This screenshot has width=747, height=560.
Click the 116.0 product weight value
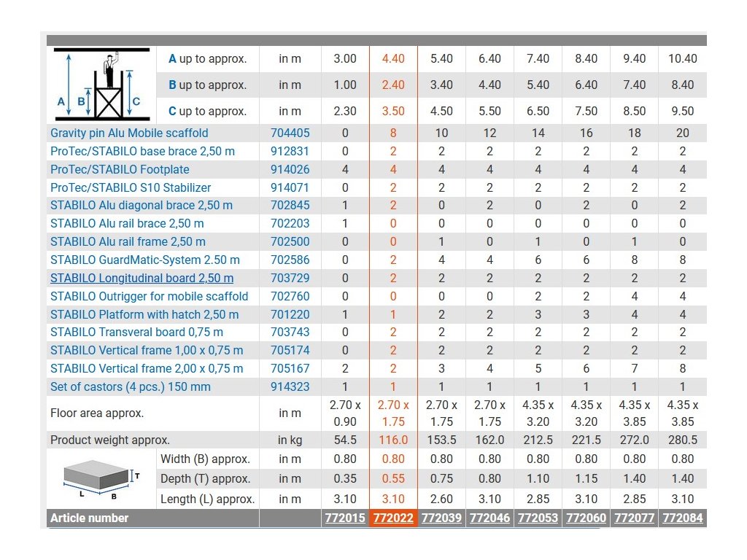393,440
